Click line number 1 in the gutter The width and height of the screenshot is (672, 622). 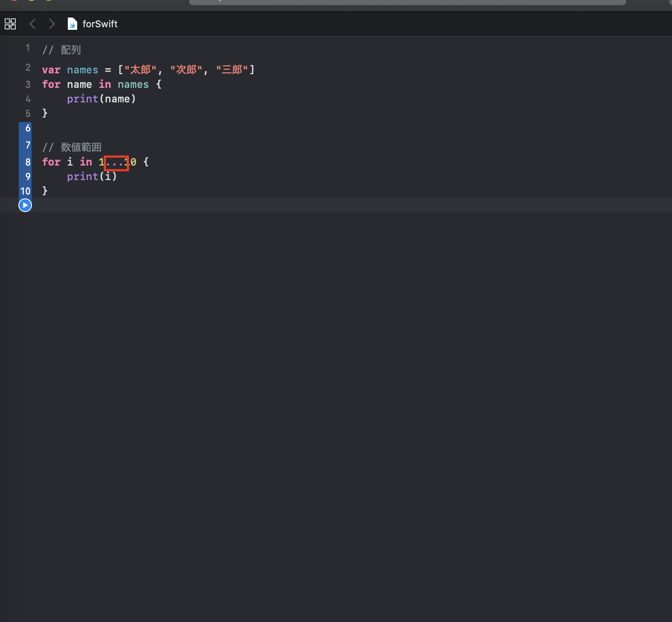point(28,48)
